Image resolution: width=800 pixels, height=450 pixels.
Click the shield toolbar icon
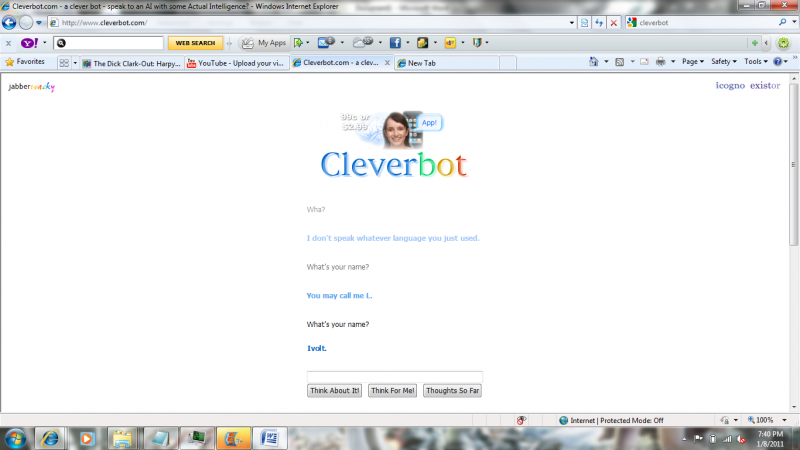click(x=477, y=43)
